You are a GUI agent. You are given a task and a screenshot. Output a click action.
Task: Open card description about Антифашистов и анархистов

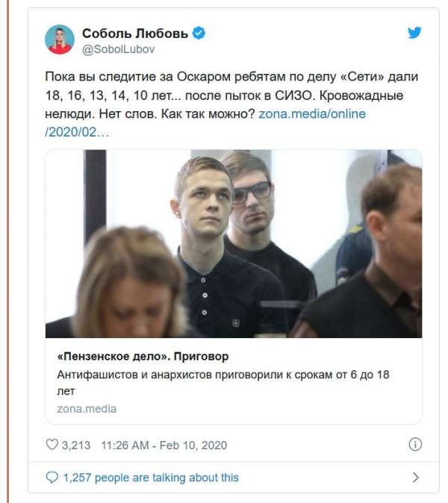(x=223, y=383)
